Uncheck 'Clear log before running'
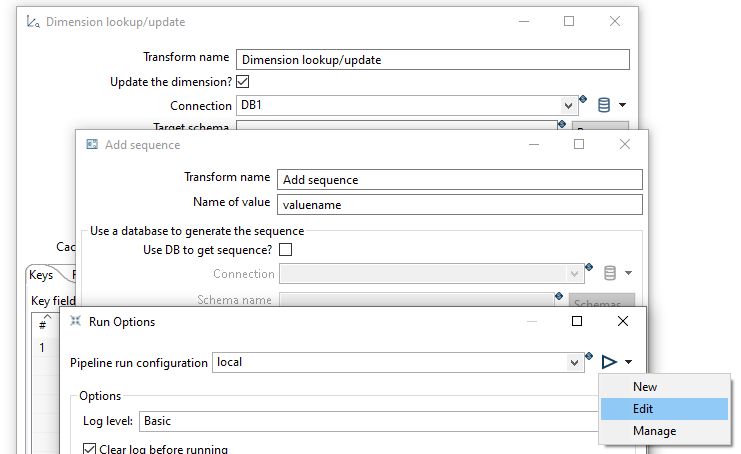 point(90,449)
